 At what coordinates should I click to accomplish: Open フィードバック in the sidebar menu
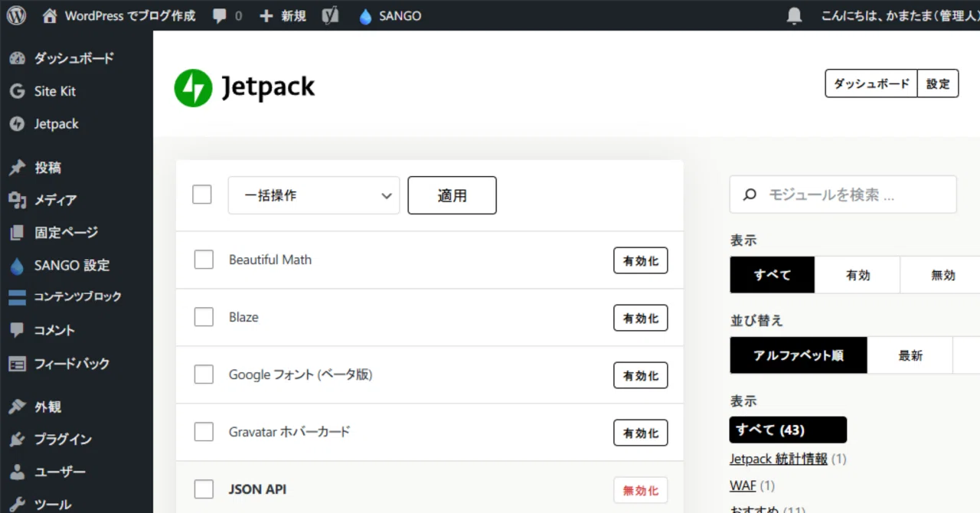point(72,364)
